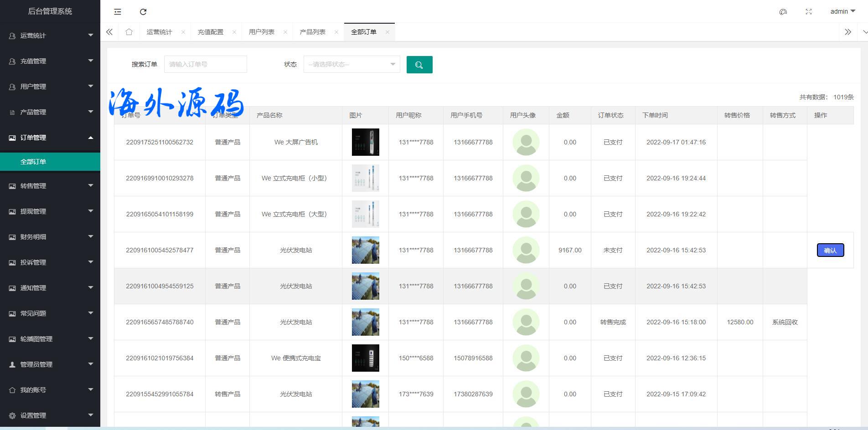Click the blue 确认 button for unpaid order
The image size is (868, 430).
(830, 250)
